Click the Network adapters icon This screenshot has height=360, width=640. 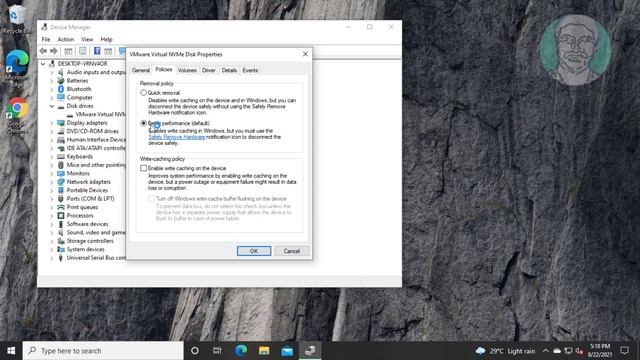tap(61, 182)
